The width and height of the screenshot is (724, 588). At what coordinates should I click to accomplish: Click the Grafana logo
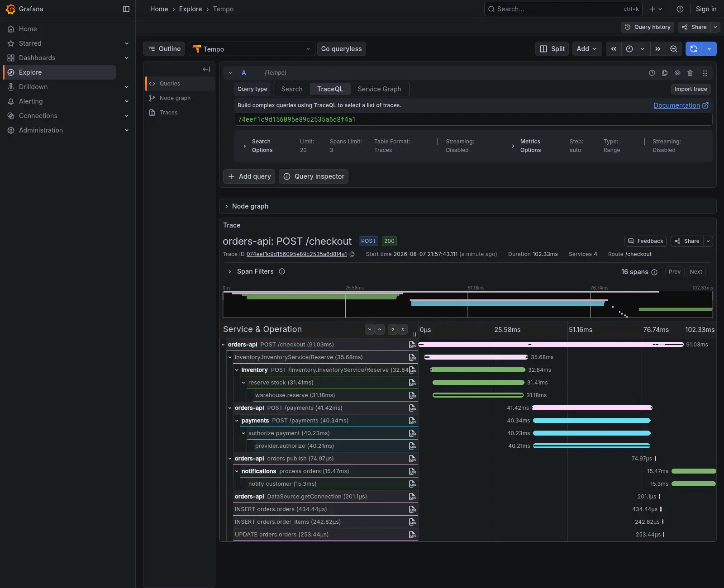point(10,9)
